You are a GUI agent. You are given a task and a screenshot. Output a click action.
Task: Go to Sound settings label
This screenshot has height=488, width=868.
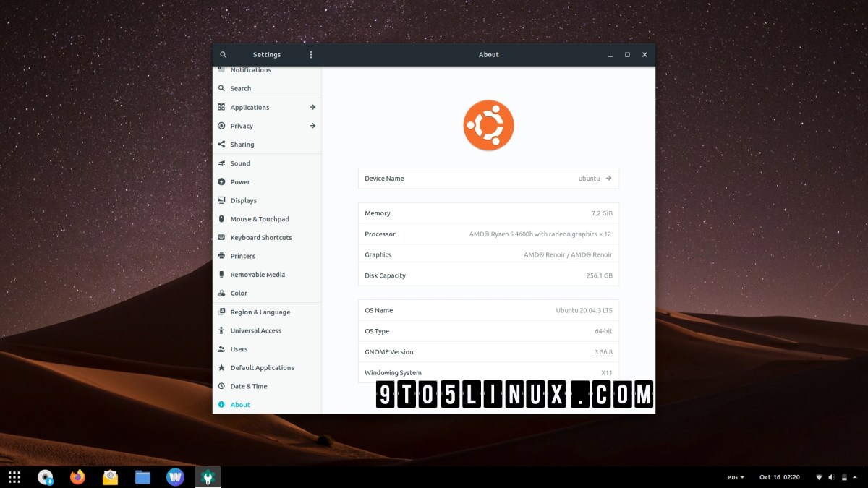pos(240,163)
